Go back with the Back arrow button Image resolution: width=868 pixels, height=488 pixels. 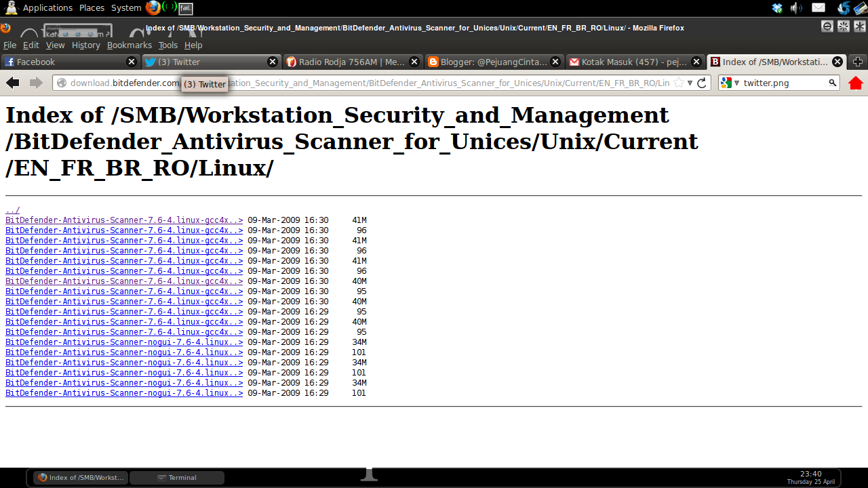tap(13, 83)
